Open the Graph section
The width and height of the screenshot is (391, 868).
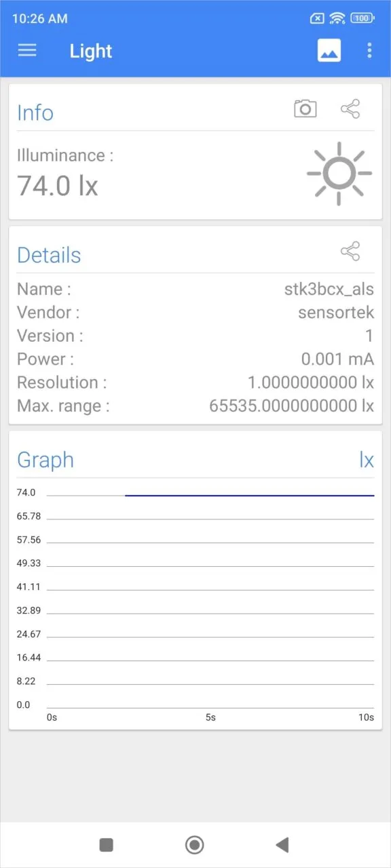[45, 460]
